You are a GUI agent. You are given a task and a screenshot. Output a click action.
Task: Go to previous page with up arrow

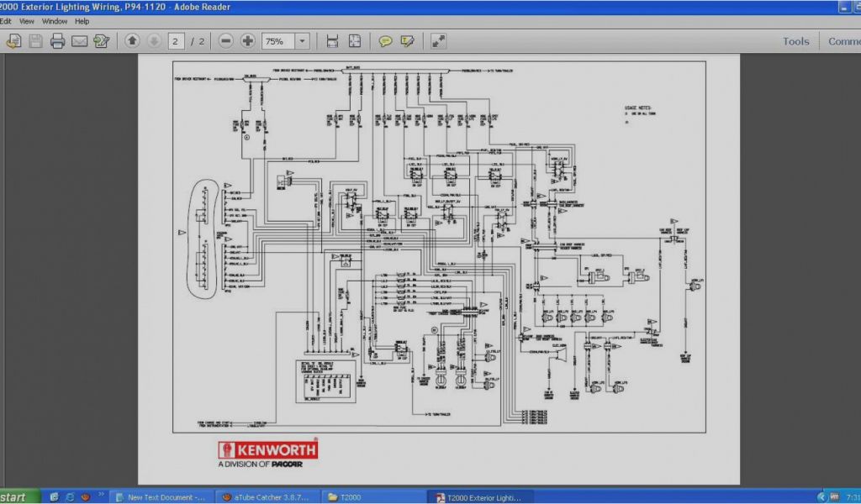[x=132, y=40]
